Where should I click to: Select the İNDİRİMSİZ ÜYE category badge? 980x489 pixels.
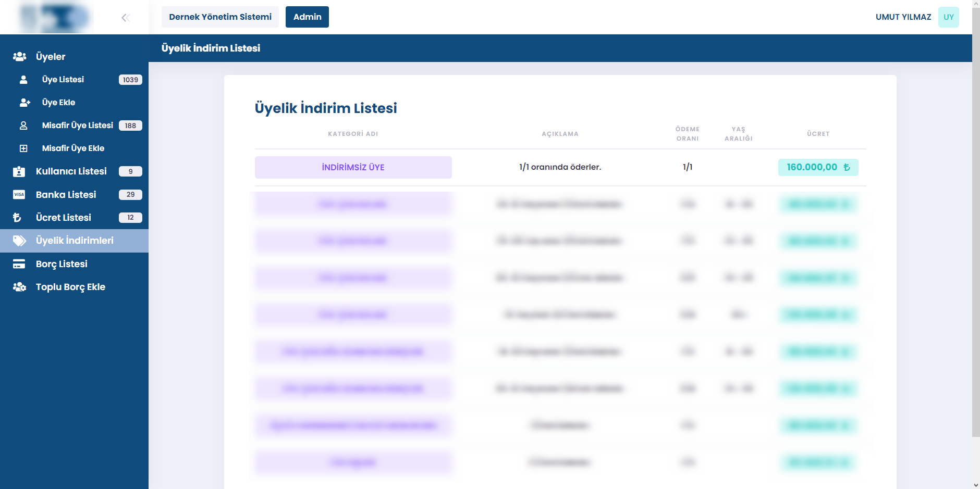click(x=353, y=167)
